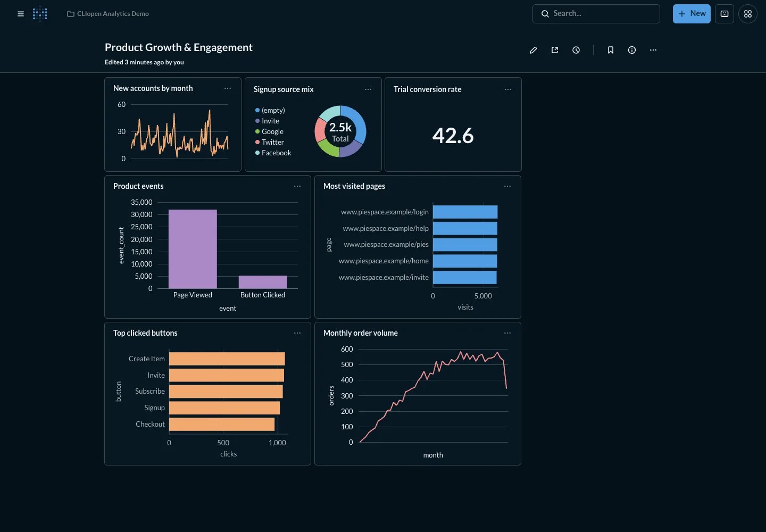This screenshot has height=532, width=766.
Task: Open the CLIopen Analytics Demo collection
Action: click(x=108, y=14)
